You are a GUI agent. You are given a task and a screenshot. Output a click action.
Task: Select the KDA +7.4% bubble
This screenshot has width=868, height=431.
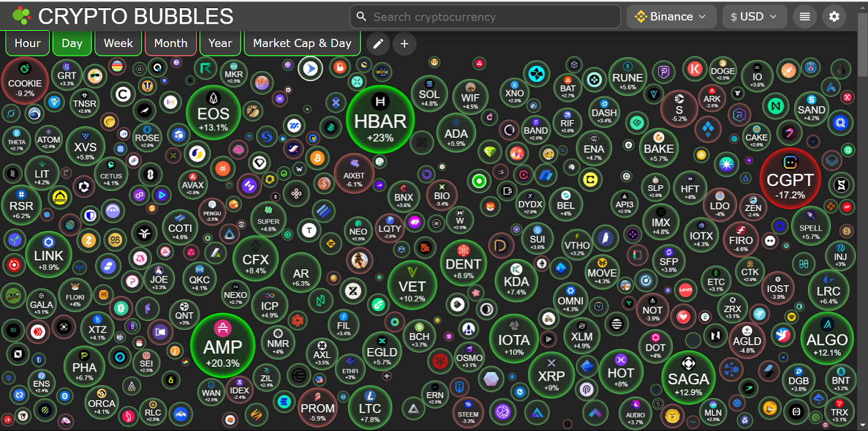[516, 281]
